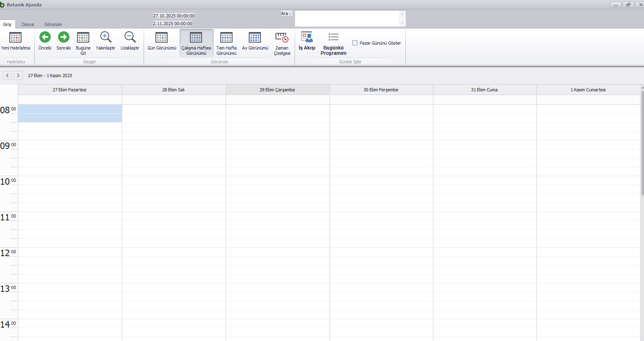Image resolution: width=644 pixels, height=341 pixels.
Task: Click inside the Ara search field
Action: [347, 19]
